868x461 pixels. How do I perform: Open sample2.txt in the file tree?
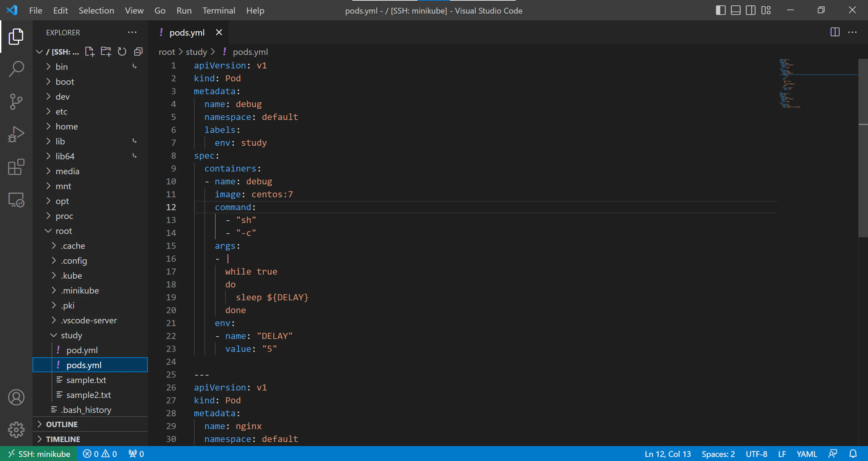[x=90, y=395]
